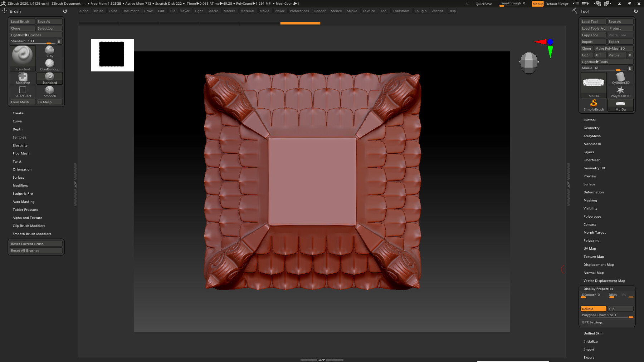
Task: Expand the Subtool sub-palette
Action: tap(589, 120)
